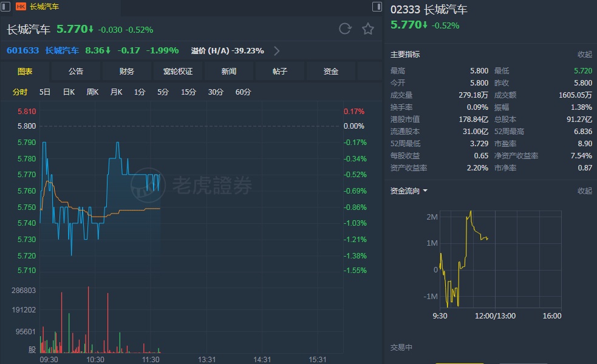Switch chart to 周K
This screenshot has width=597, height=364.
coord(92,92)
